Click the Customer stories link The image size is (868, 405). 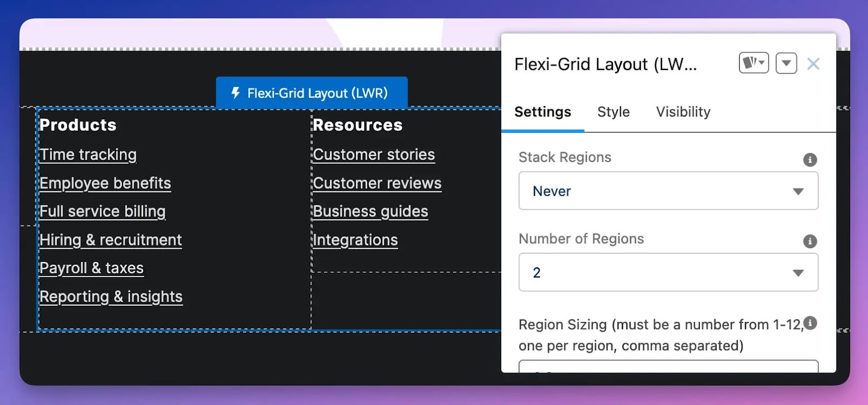coord(373,155)
